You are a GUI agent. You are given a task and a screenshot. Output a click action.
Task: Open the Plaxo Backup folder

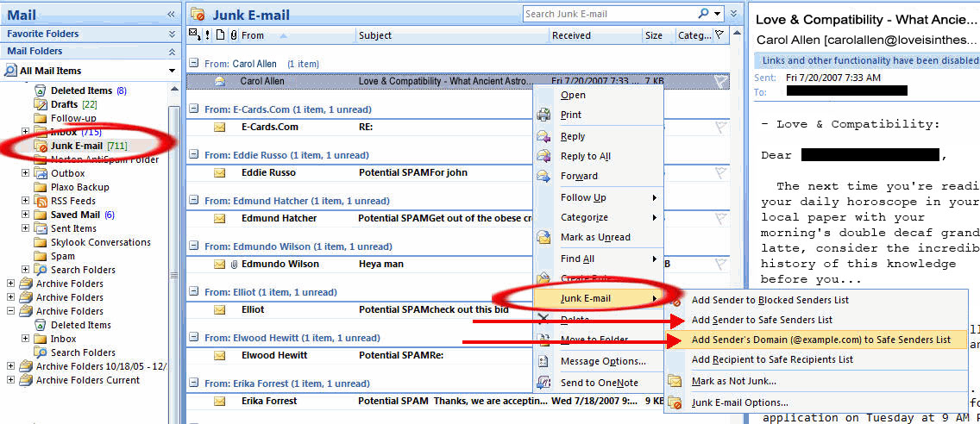pos(79,187)
